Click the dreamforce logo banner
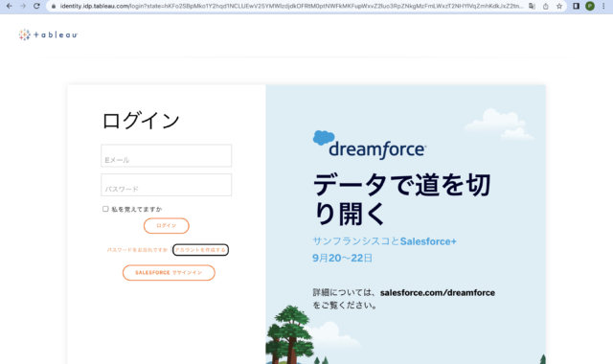This screenshot has height=364, width=613. pyautogui.click(x=370, y=145)
